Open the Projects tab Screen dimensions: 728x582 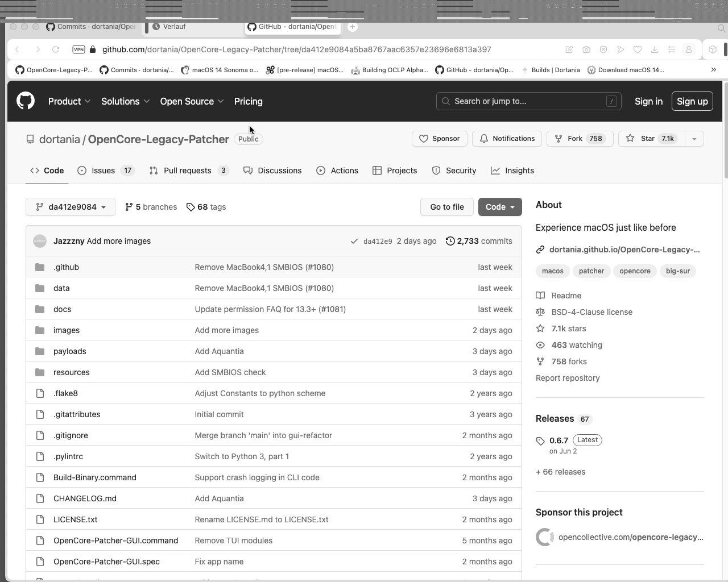pos(395,171)
